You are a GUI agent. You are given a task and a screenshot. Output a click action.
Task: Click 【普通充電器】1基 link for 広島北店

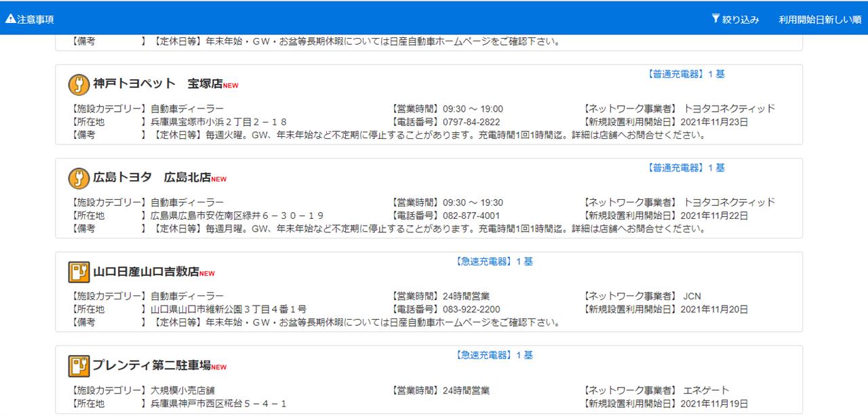(x=686, y=167)
